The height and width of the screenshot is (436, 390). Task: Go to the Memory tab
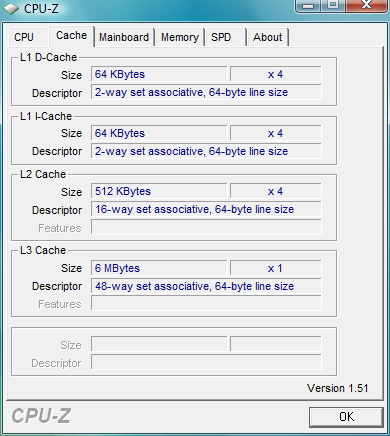[180, 37]
